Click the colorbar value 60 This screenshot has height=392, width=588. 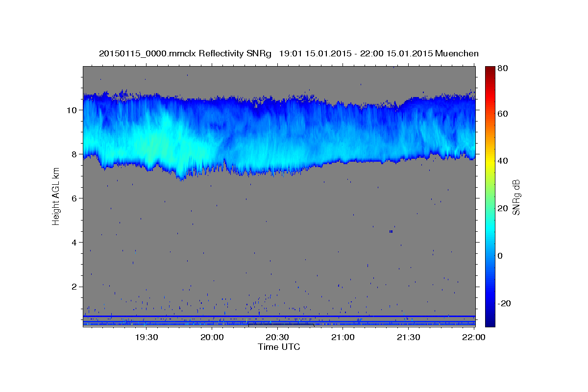(504, 114)
